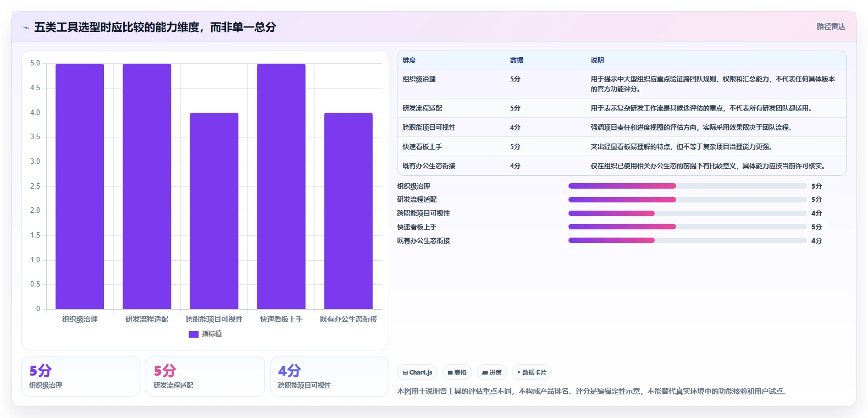The height and width of the screenshot is (418, 868).
Task: Click the description starting 突出轻量看板易理解
Action: 682,147
